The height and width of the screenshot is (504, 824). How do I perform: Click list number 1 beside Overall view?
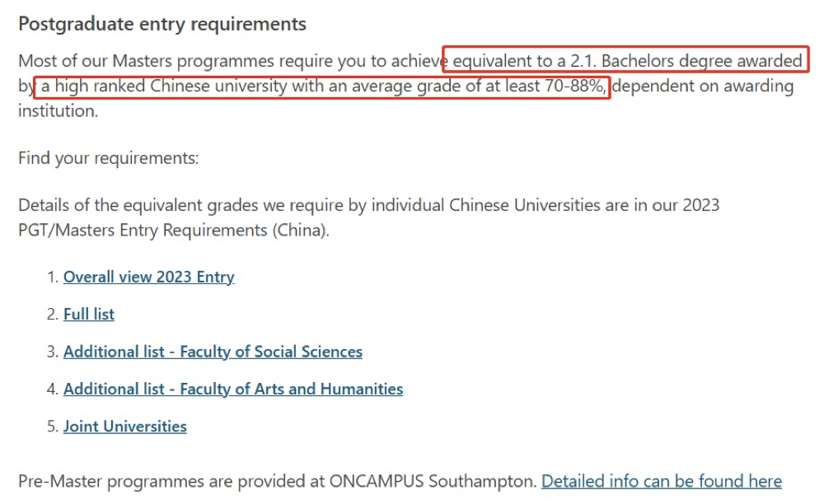coord(52,277)
